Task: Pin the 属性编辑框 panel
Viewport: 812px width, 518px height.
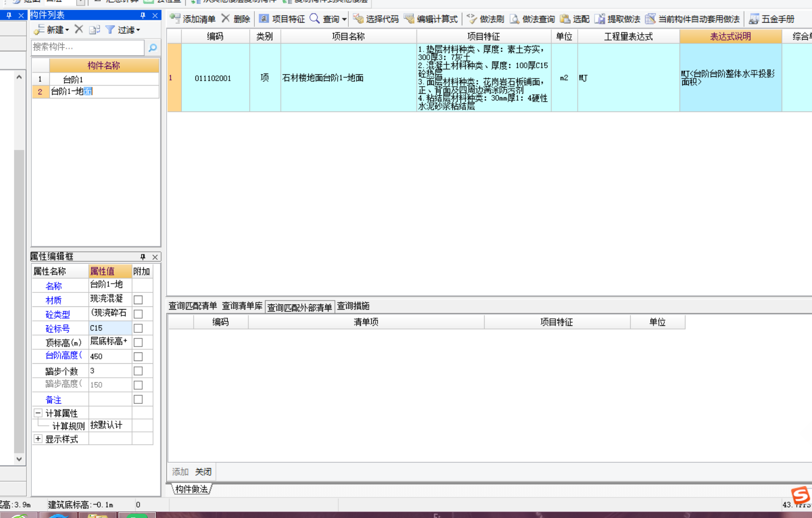Action: 143,257
